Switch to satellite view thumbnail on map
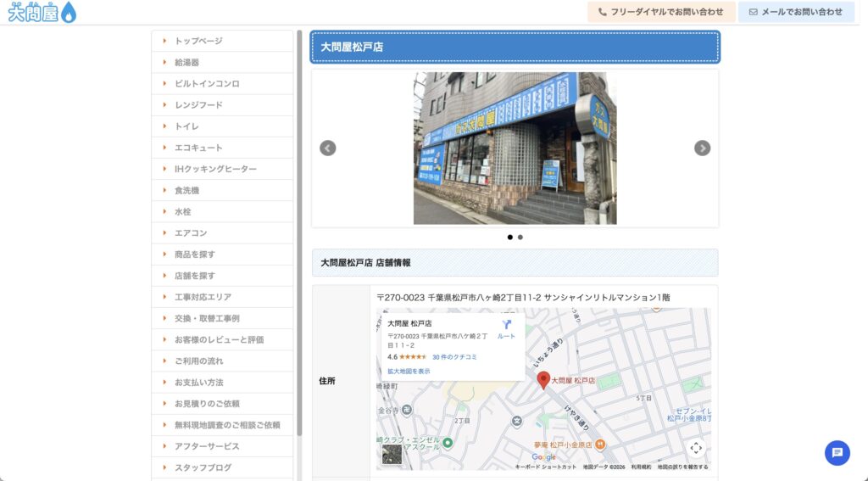The image size is (868, 481). click(392, 455)
